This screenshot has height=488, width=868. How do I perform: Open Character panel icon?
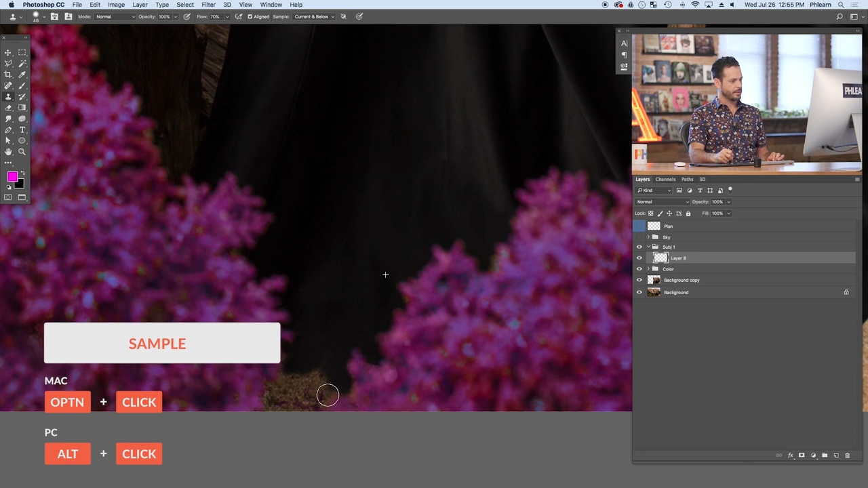tap(624, 43)
